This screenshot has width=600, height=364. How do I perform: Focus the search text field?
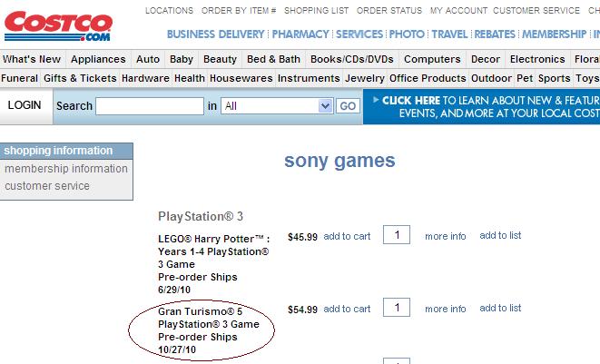pos(150,106)
